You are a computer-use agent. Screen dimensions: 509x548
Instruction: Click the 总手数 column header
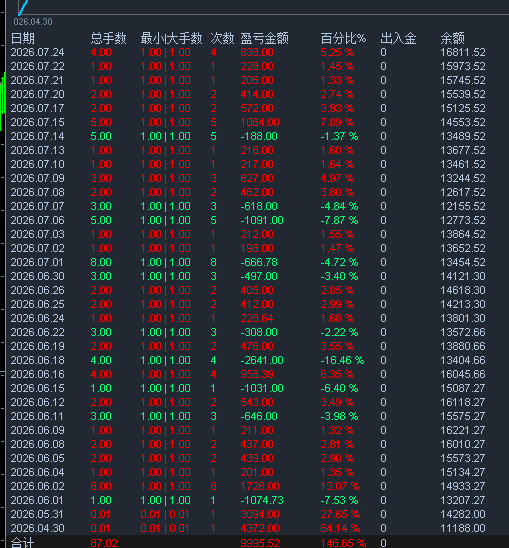[108, 38]
